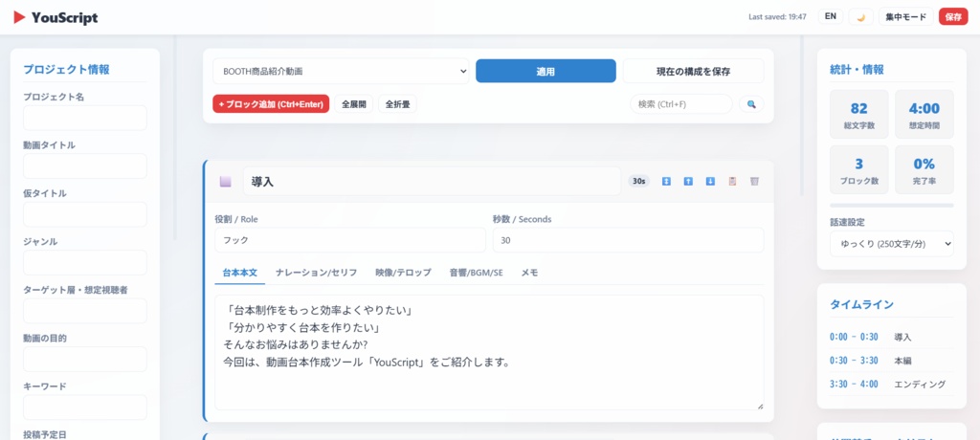The width and height of the screenshot is (980, 440).
Task: Click the 統計・情報 heading
Action: tap(857, 70)
